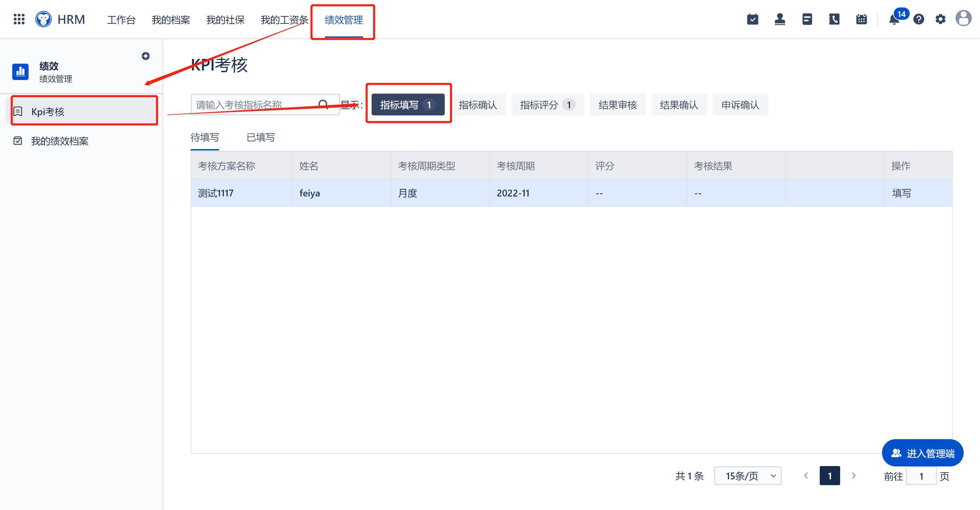This screenshot has height=510, width=980.
Task: Go to 工作台 tab
Action: [121, 20]
